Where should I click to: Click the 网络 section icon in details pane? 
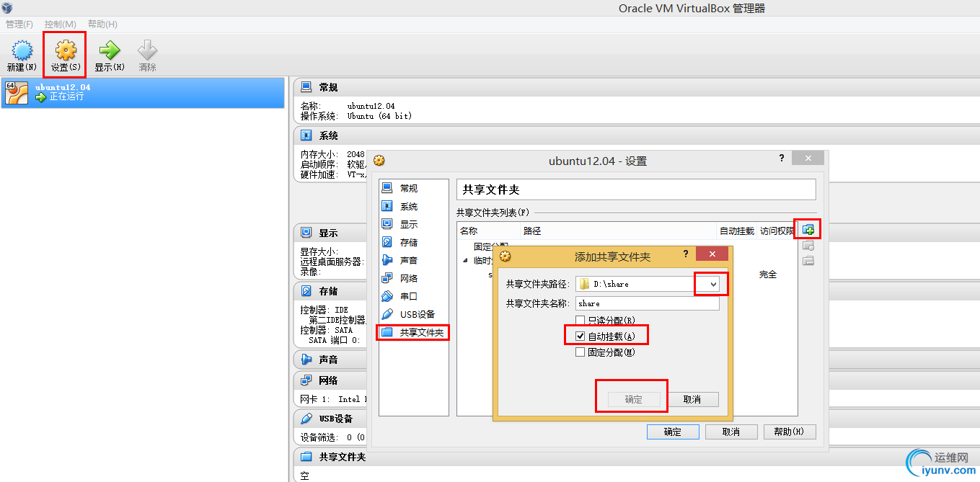(306, 380)
